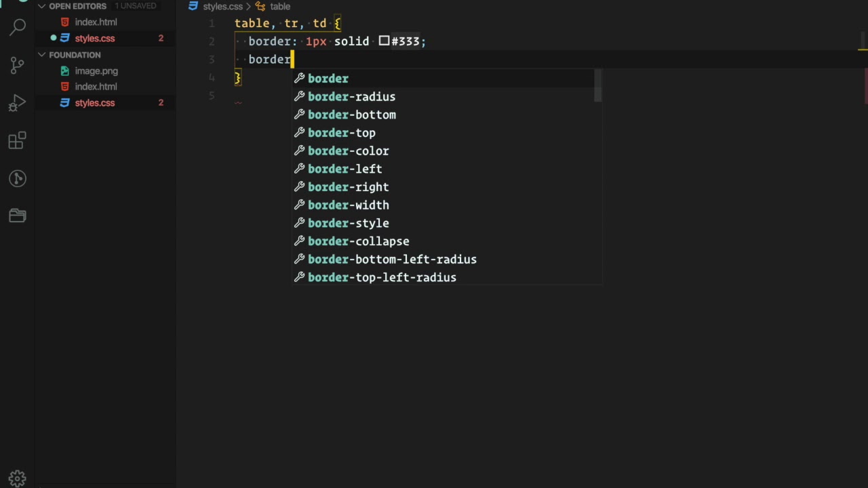Select styles.css under Open Editors
This screenshot has width=868, height=488.
point(94,39)
